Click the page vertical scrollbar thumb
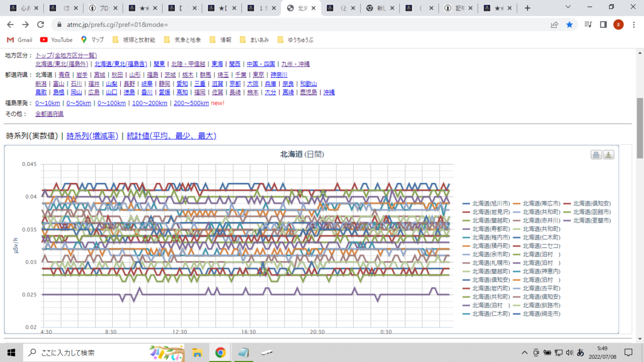644x362 pixels. tap(639, 128)
